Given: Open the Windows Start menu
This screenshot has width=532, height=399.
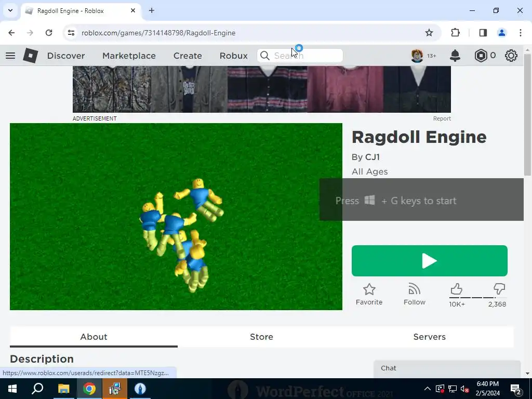Looking at the screenshot, I should coord(12,389).
